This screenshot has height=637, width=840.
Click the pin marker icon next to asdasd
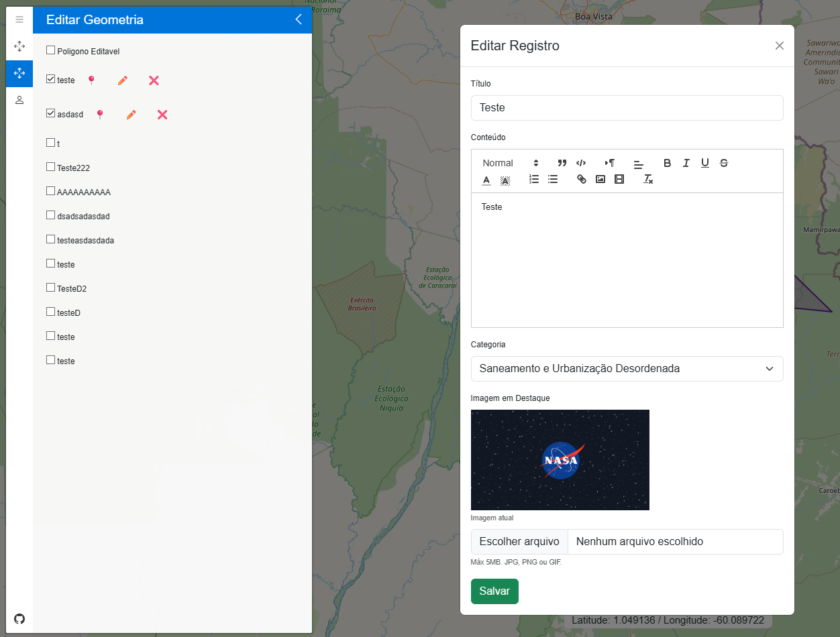click(100, 115)
